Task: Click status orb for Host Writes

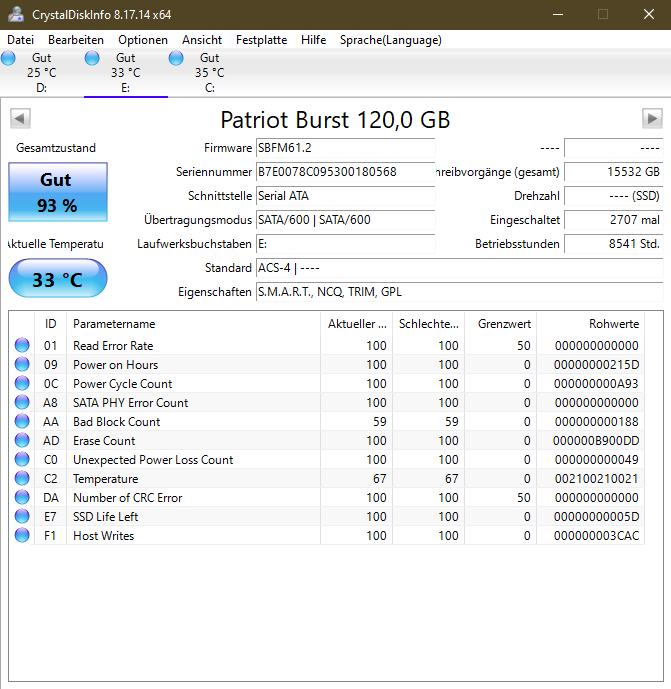Action: pyautogui.click(x=22, y=535)
